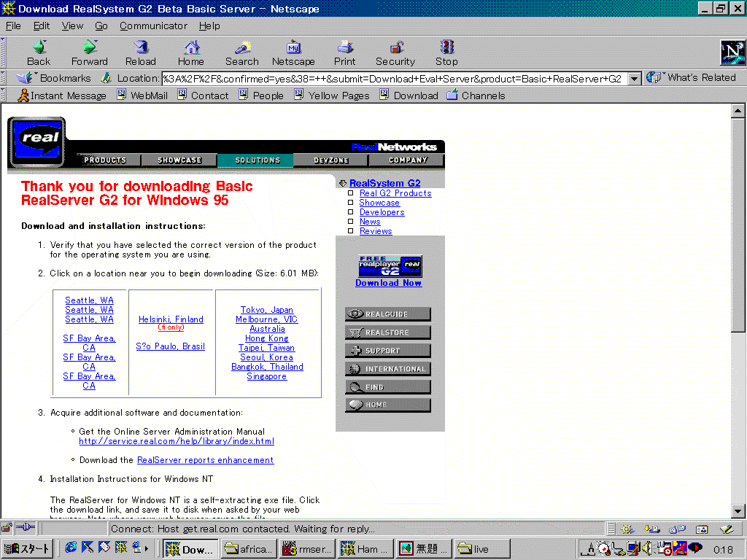Screen dimensions: 747x560
Task: Print the page using the Print button
Action: coord(344,52)
